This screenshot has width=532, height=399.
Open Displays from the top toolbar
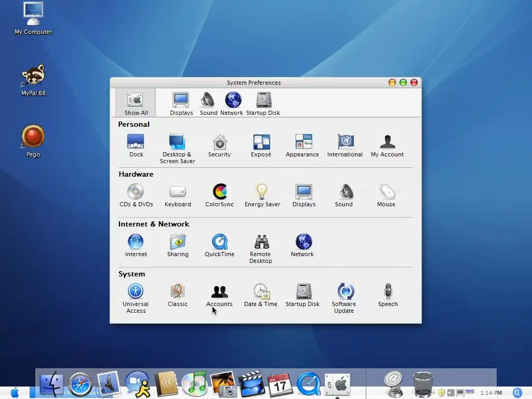(181, 104)
